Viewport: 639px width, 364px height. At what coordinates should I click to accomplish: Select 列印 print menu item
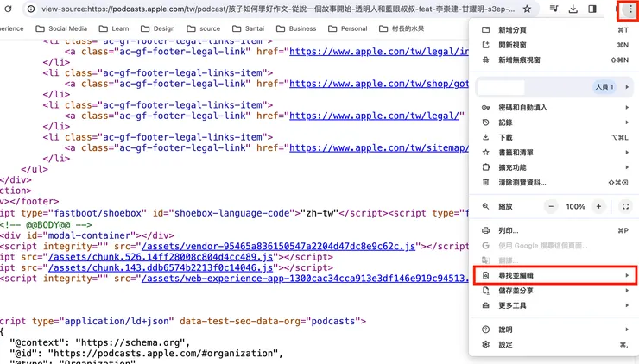554,231
